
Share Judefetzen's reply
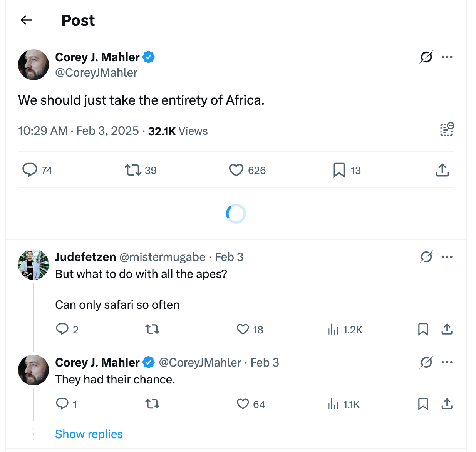(x=447, y=330)
